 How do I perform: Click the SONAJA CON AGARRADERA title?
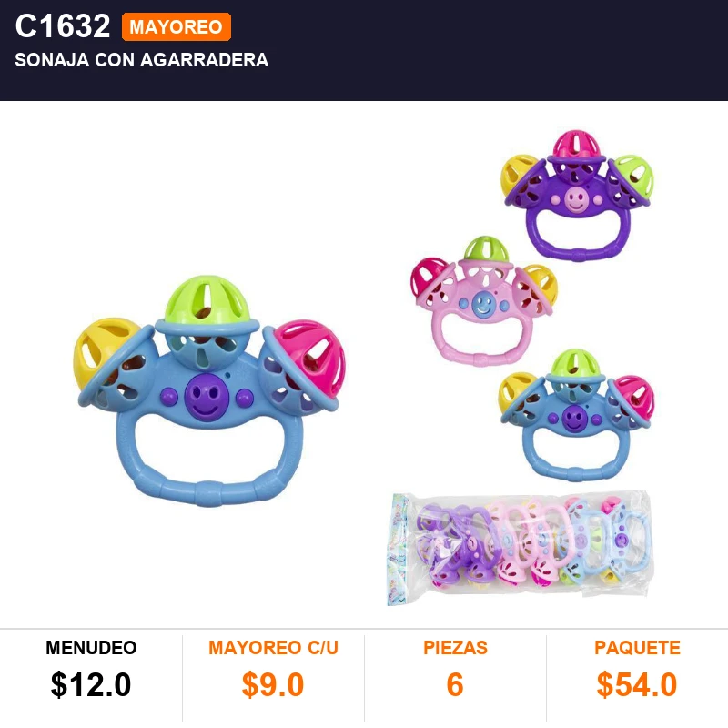[142, 60]
